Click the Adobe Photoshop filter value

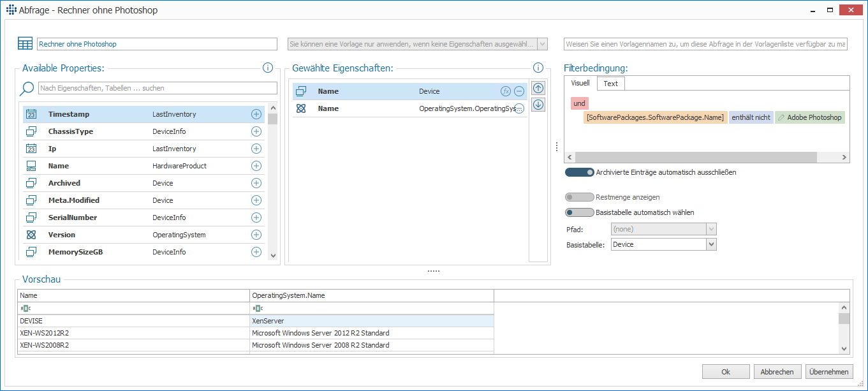[x=810, y=117]
